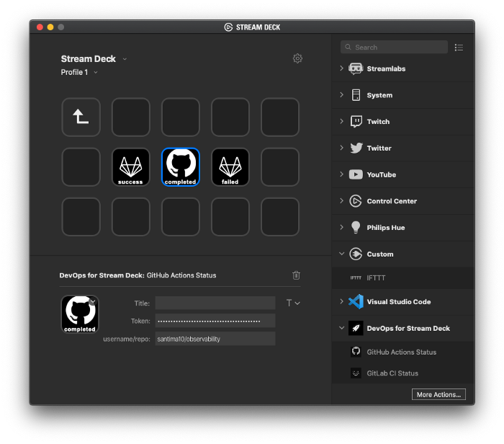The image size is (504, 444).
Task: Click the username/repo input field
Action: 215,339
